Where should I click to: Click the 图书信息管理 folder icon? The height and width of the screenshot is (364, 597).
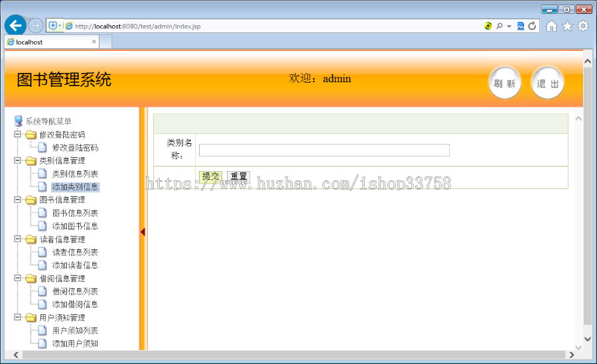tap(31, 200)
